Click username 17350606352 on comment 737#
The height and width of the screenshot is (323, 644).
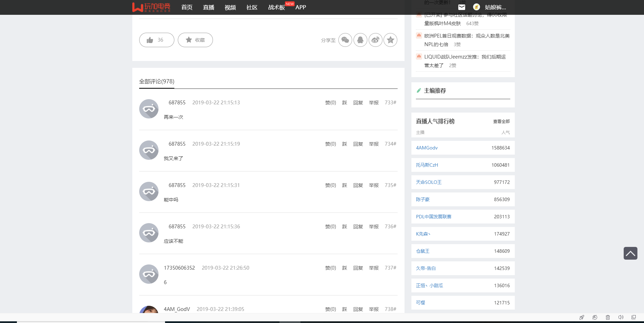[x=179, y=268]
